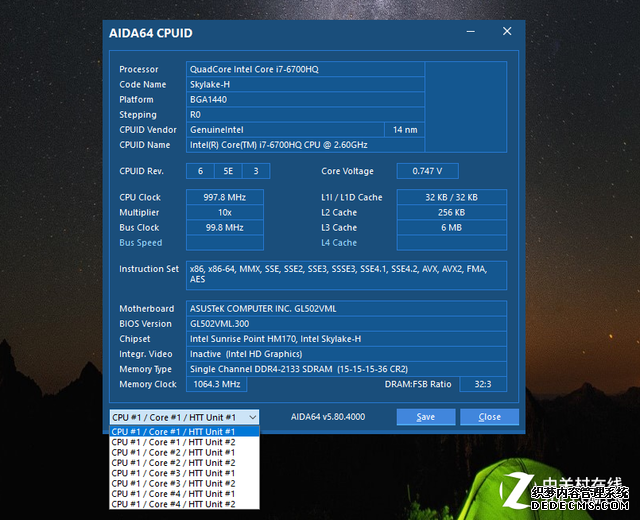
Task: Click the Processor value QuadCore Intel Core i7-6700HQ
Action: coord(305,69)
